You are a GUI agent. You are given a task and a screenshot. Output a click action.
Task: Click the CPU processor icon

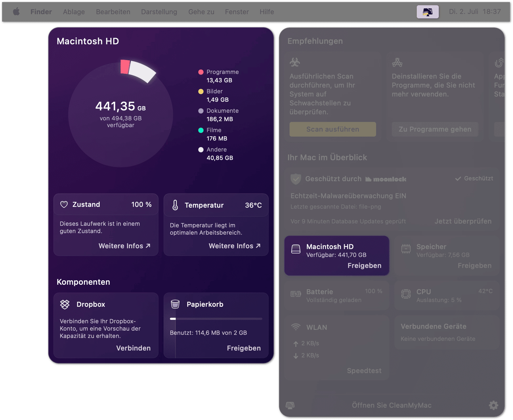[x=406, y=294]
